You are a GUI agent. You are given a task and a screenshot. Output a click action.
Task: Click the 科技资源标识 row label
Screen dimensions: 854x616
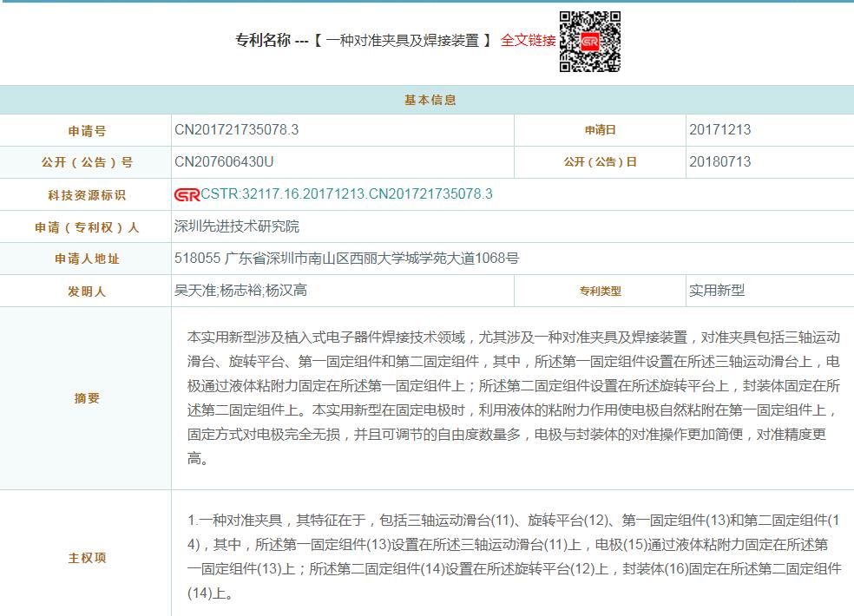[86, 195]
